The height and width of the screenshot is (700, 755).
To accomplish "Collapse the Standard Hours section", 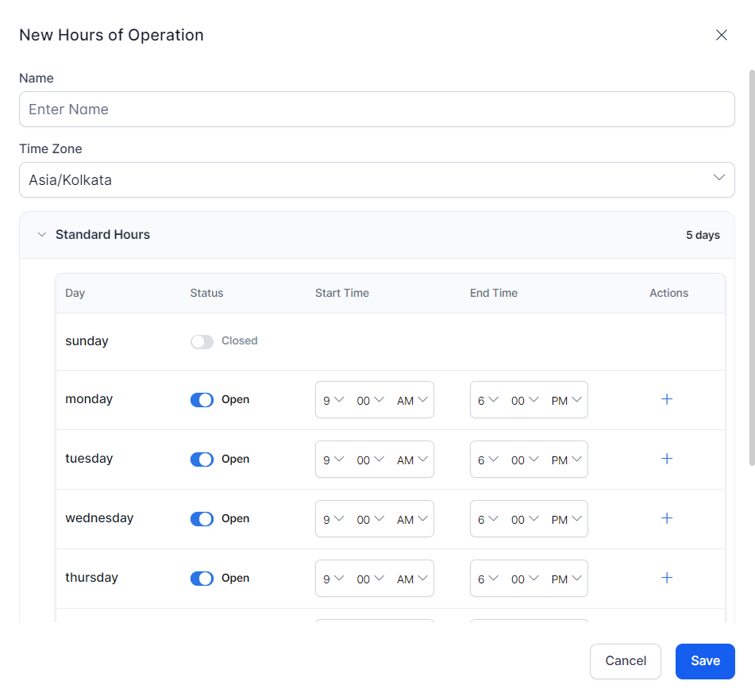I will [42, 235].
